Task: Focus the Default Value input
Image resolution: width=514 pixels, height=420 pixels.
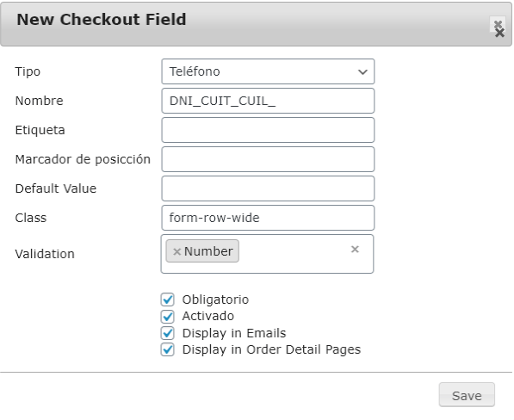Action: [x=268, y=188]
